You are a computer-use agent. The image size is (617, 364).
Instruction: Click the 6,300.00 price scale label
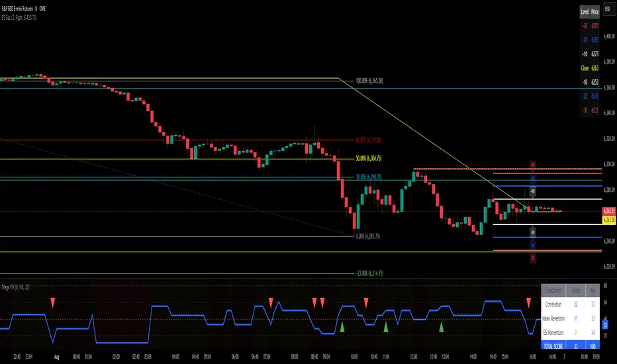609,164
